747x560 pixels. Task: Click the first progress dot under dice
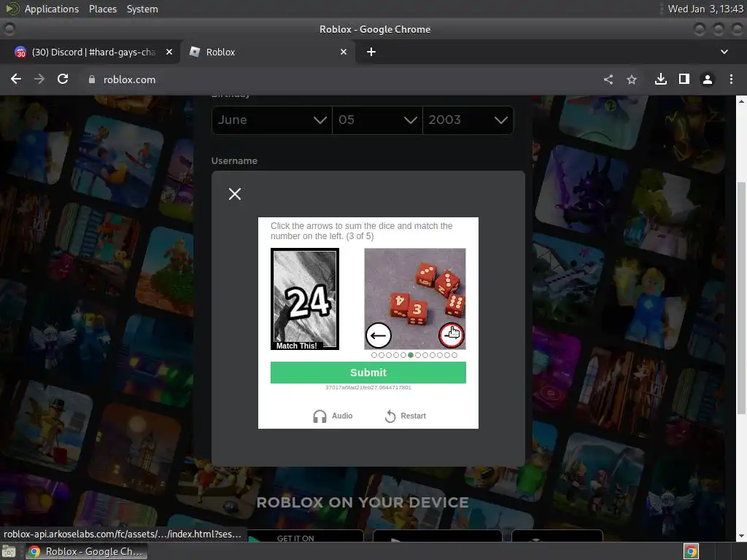(374, 355)
